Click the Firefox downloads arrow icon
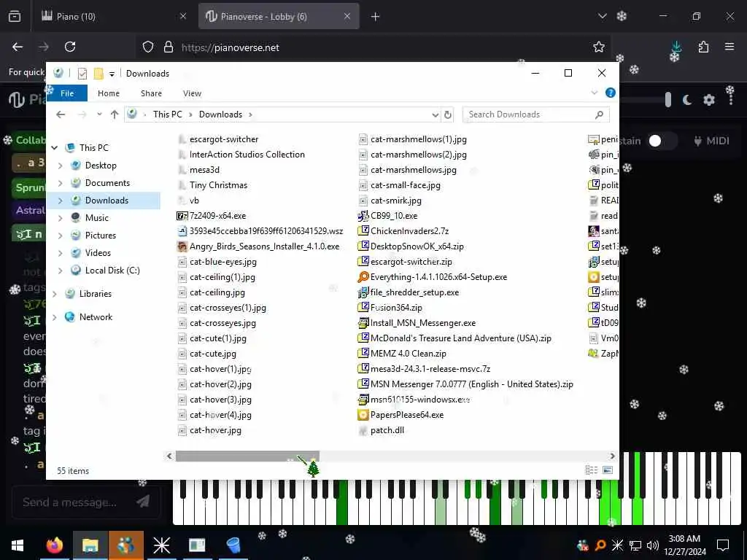 (676, 47)
